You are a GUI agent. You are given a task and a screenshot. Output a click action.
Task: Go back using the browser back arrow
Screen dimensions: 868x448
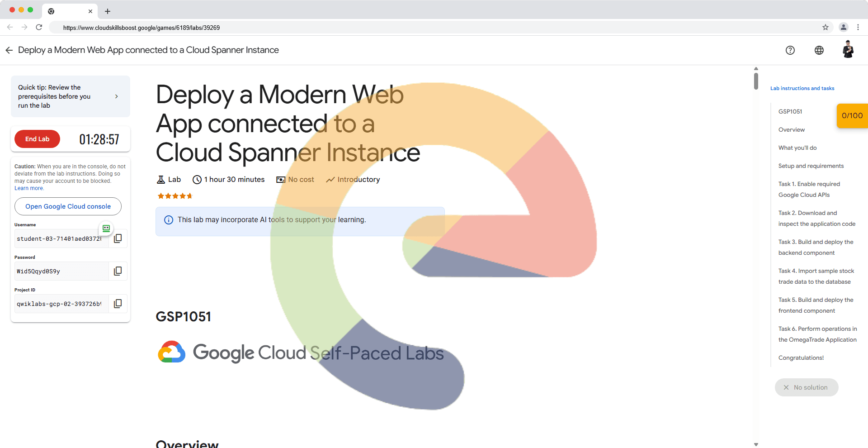pyautogui.click(x=10, y=27)
